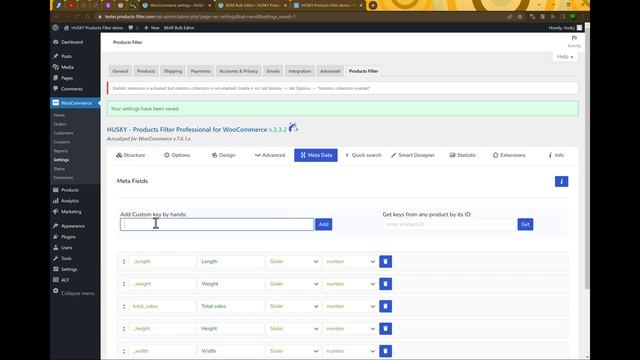Open the HUSKY Advanced tab

coord(270,155)
